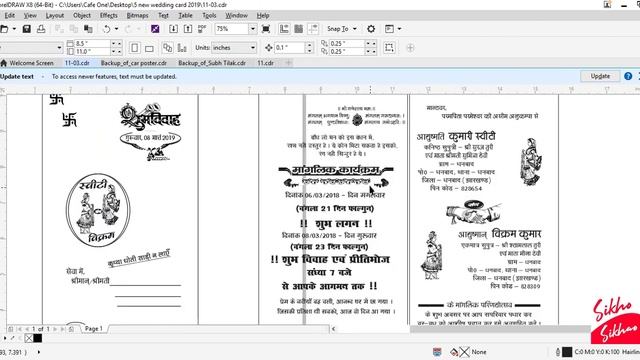
Task: Go to the last page arrow
Action: tap(63, 329)
